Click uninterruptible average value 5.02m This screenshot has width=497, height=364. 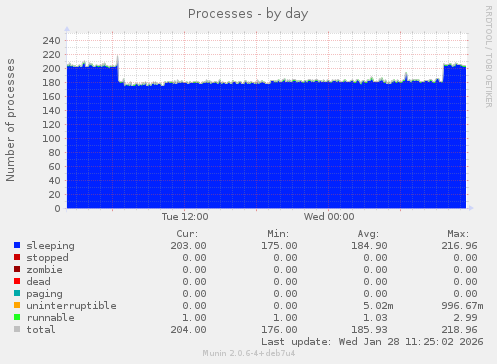[378, 306]
